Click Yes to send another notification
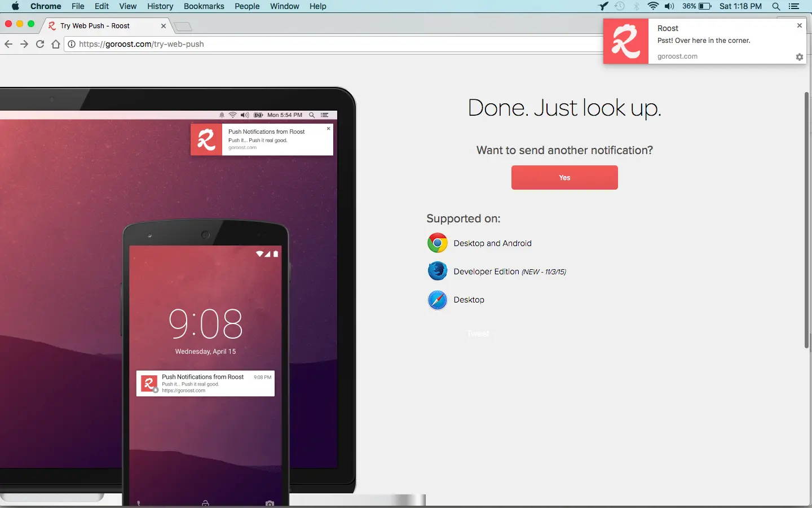The image size is (812, 508). (x=564, y=177)
